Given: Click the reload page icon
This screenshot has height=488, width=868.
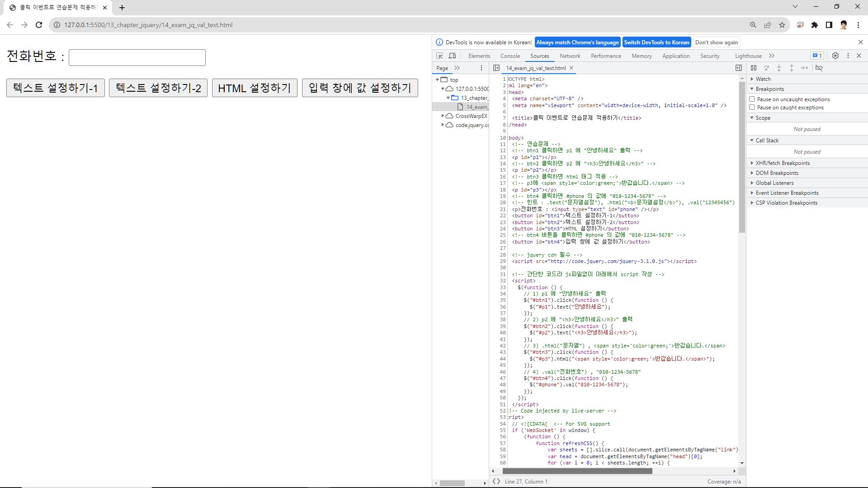Looking at the screenshot, I should click(x=39, y=25).
